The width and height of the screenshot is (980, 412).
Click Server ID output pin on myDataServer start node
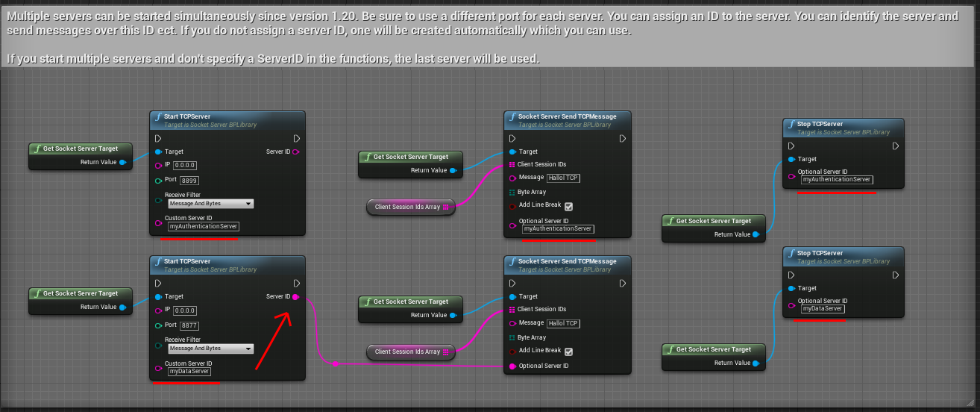point(296,297)
